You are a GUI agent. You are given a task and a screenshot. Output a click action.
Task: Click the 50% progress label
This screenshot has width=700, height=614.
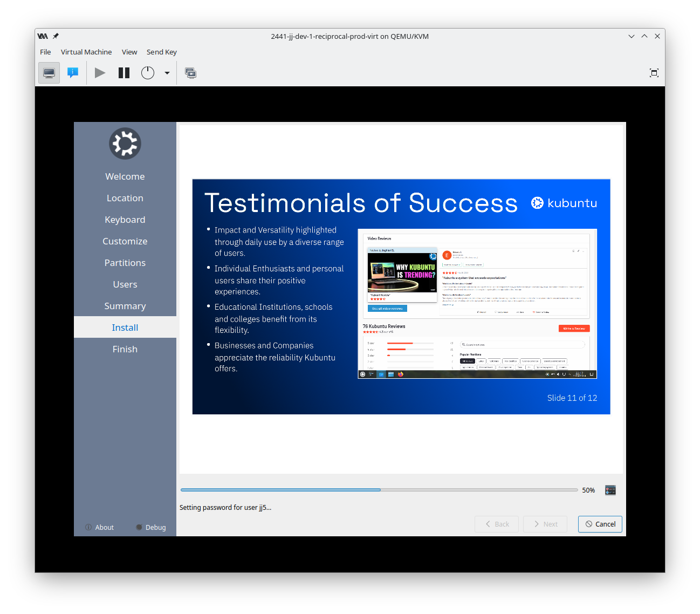(588, 490)
